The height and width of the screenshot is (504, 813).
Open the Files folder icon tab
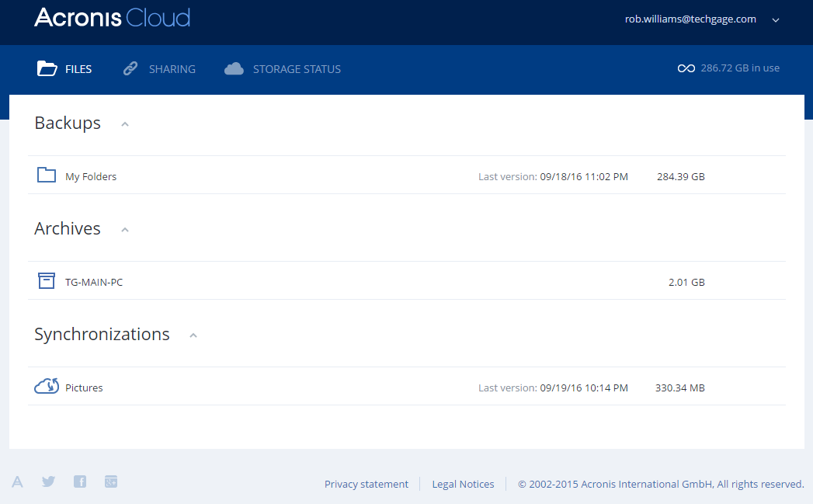[x=47, y=68]
